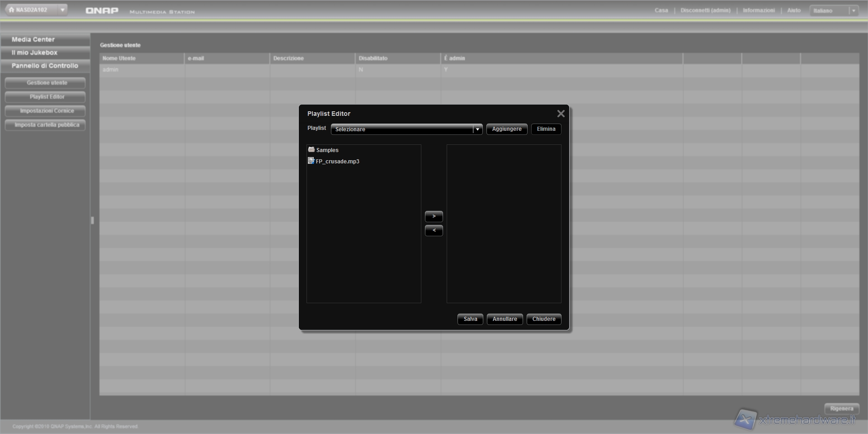Click the sidebar collapse splitter handle
The image size is (868, 434).
coord(92,220)
